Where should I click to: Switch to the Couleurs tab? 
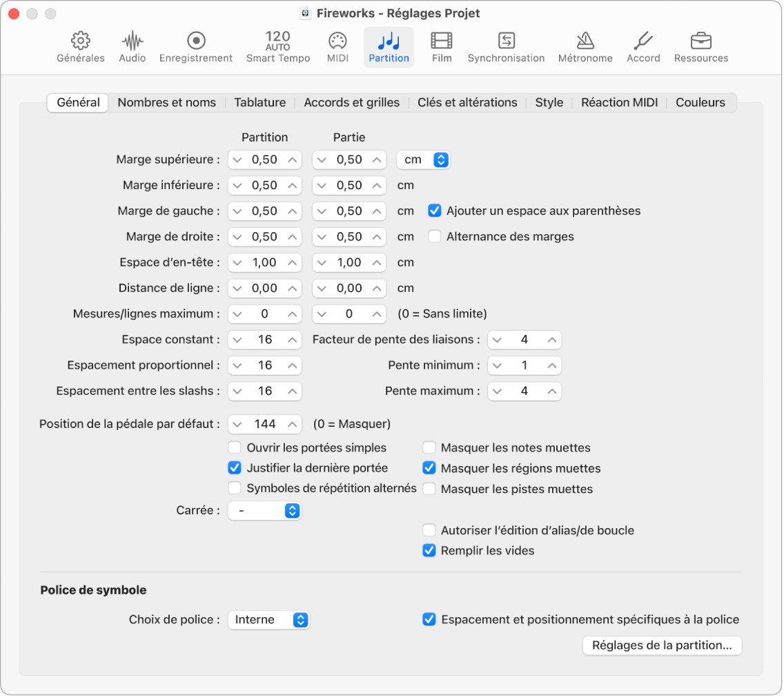coord(700,103)
